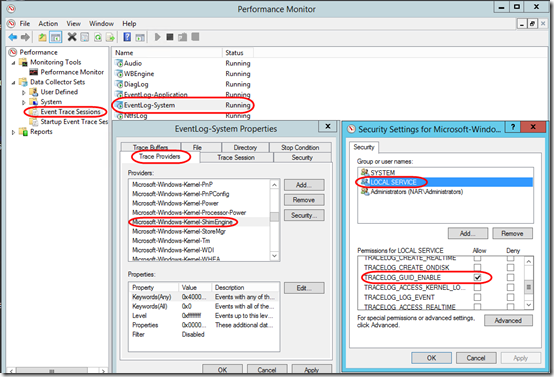Screen dimensions: 554x377
Task: Open the View menu
Action: (x=73, y=24)
